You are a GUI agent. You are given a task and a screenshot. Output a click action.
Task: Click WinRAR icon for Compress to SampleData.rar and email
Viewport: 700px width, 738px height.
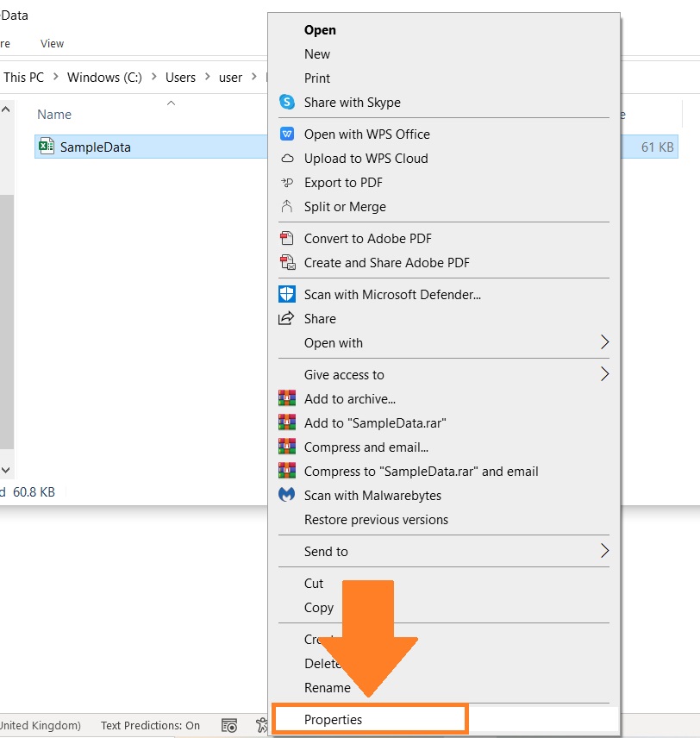pos(287,470)
